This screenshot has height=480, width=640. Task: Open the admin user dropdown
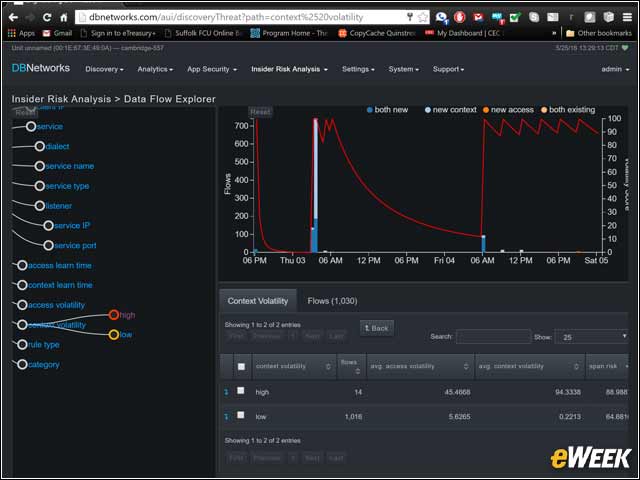(x=615, y=69)
